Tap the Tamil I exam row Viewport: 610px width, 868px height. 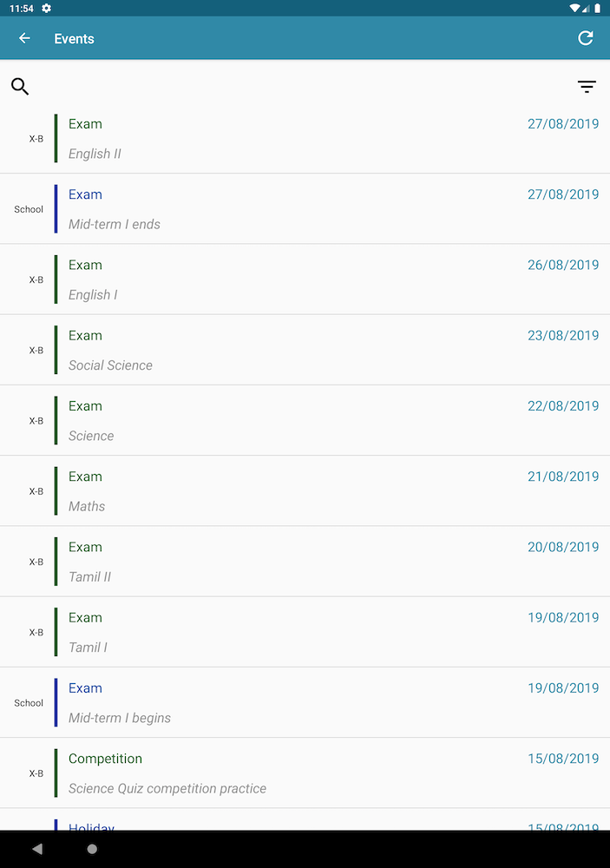click(x=305, y=632)
